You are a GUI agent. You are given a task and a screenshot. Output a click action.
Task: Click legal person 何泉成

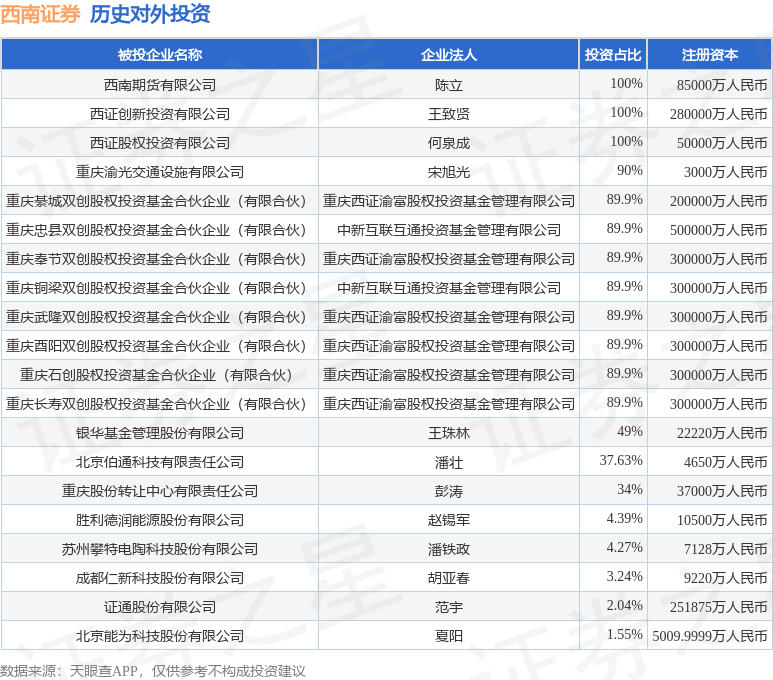tap(449, 143)
